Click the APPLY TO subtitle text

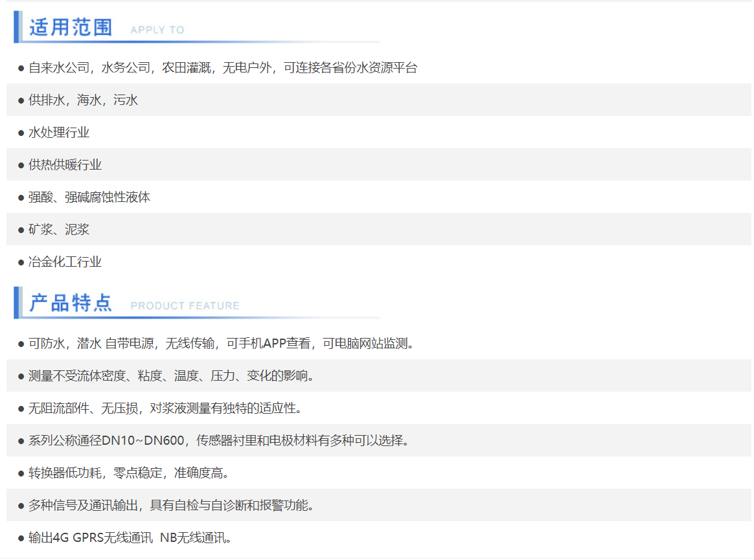pyautogui.click(x=157, y=30)
